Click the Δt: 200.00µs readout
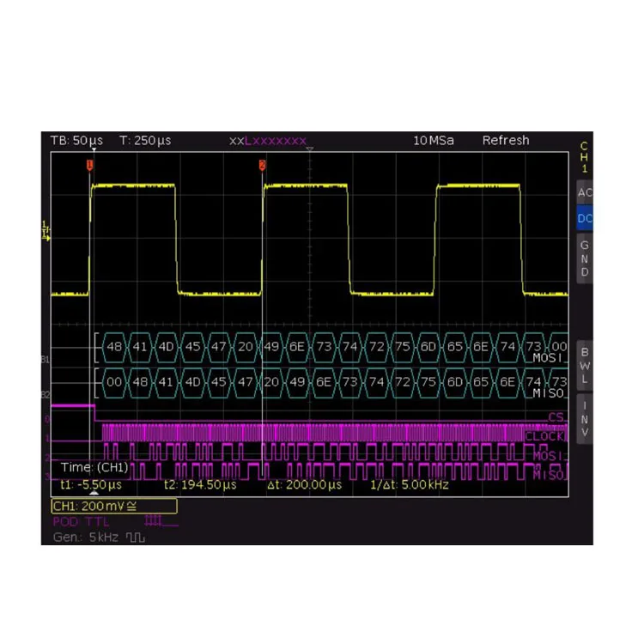 point(304,485)
